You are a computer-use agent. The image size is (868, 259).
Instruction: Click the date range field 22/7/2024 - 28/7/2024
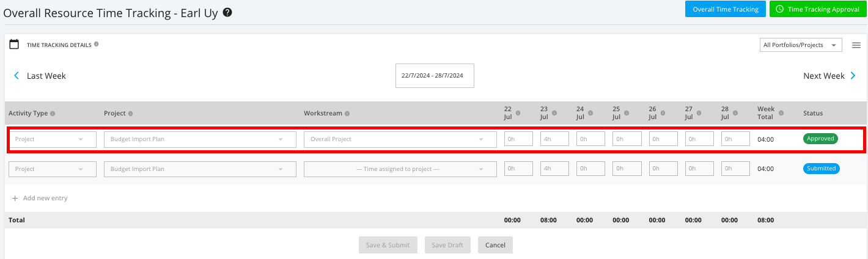(x=435, y=76)
